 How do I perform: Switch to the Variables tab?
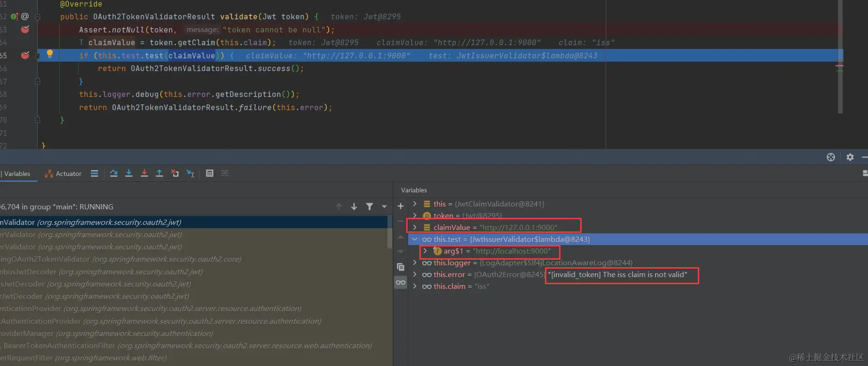(x=17, y=174)
